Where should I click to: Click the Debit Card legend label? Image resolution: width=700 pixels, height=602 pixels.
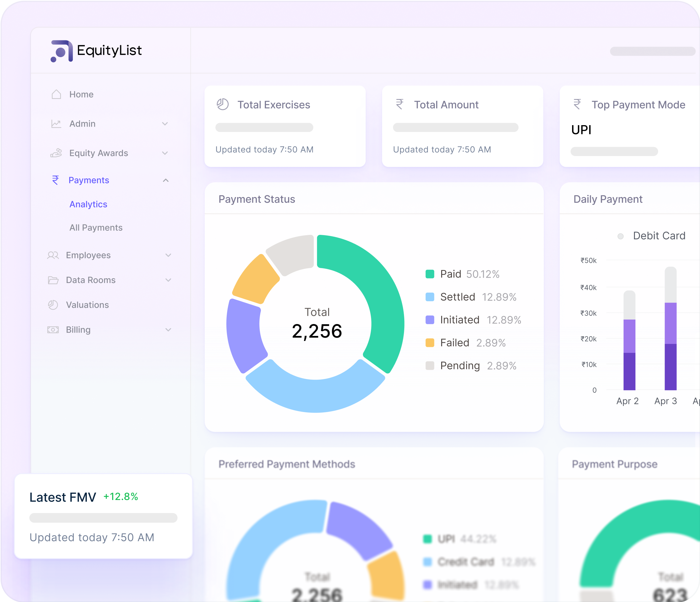point(659,236)
